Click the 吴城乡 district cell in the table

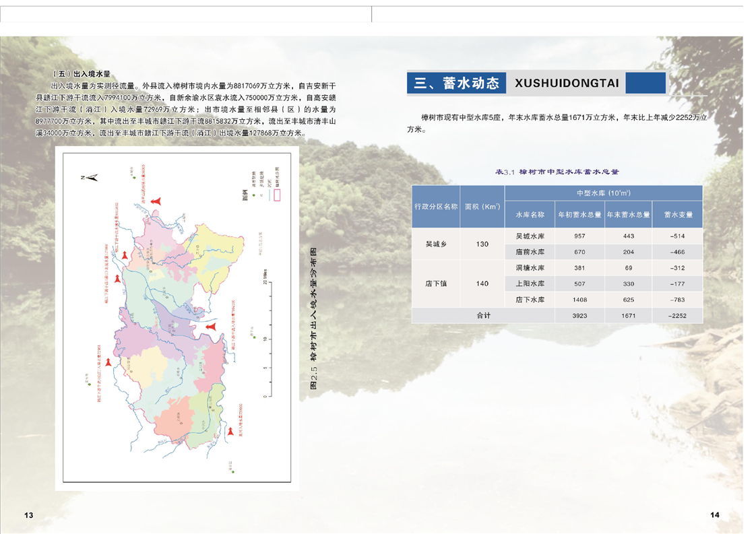pos(435,244)
